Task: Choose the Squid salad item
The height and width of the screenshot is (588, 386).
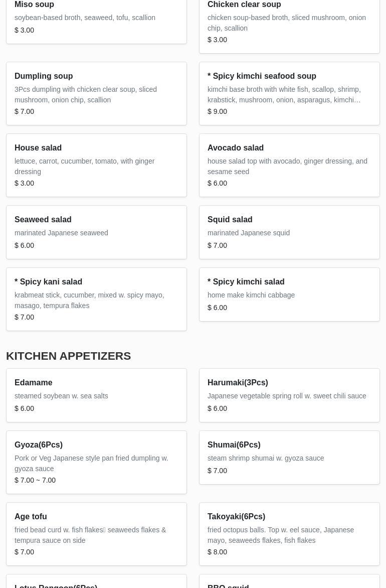Action: pyautogui.click(x=289, y=232)
